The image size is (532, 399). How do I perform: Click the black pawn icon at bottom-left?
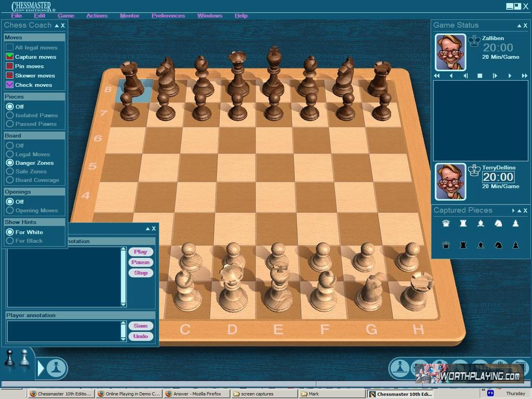[10, 359]
